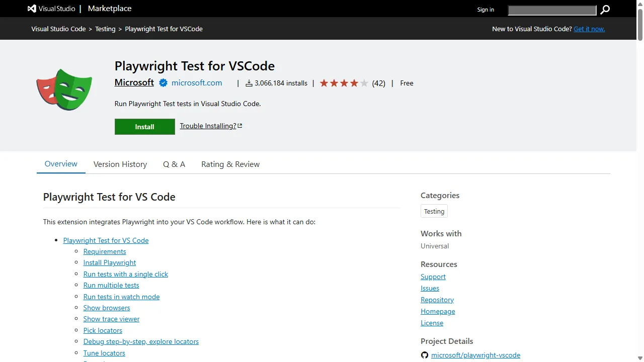This screenshot has width=644, height=362.
Task: Open the microsoft/playwright-vscode project link
Action: [476, 355]
